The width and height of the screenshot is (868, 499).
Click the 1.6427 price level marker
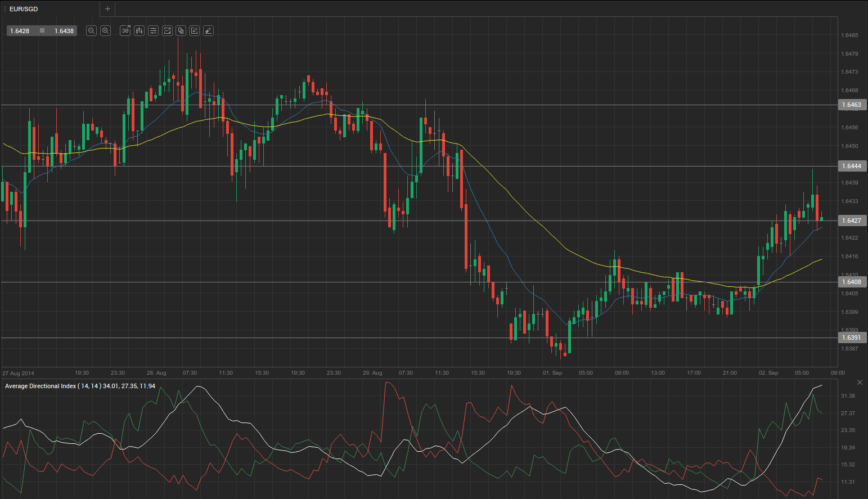pyautogui.click(x=851, y=221)
